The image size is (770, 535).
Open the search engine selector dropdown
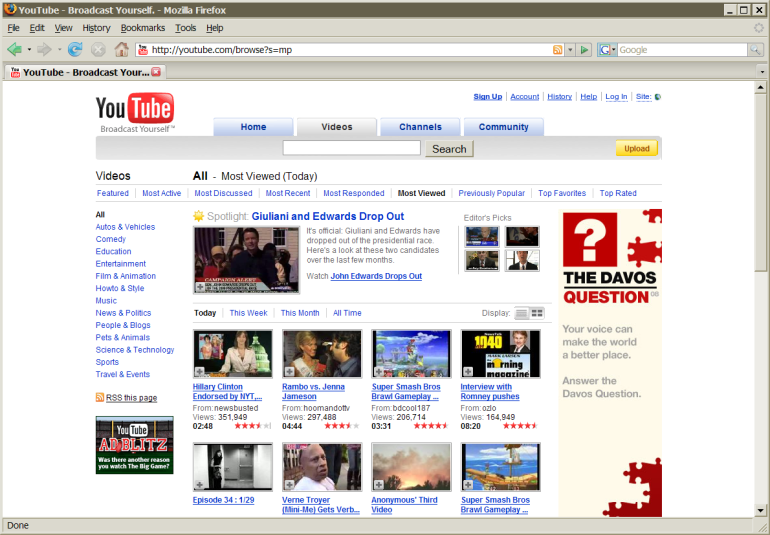point(607,50)
